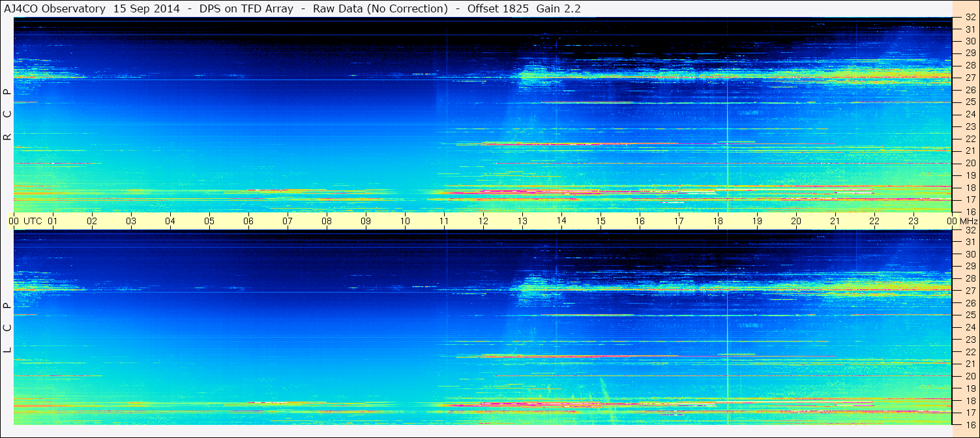The height and width of the screenshot is (438, 980).
Task: Select the 14 hour marker on time axis
Action: (x=561, y=221)
